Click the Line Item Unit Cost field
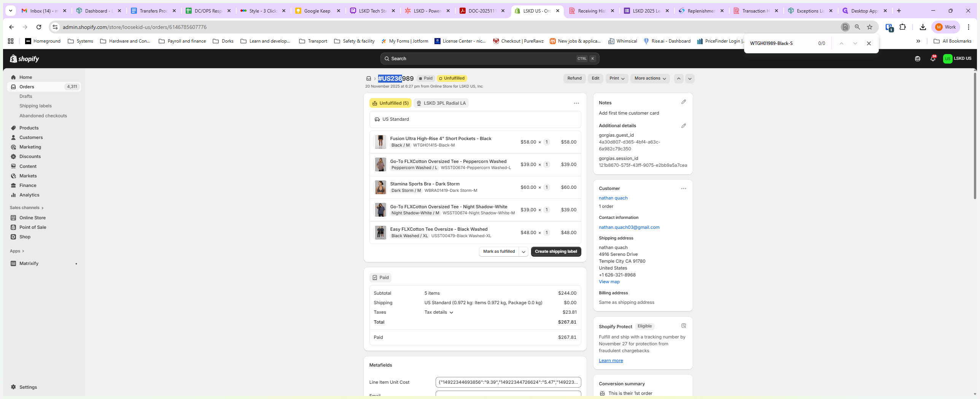 point(508,382)
